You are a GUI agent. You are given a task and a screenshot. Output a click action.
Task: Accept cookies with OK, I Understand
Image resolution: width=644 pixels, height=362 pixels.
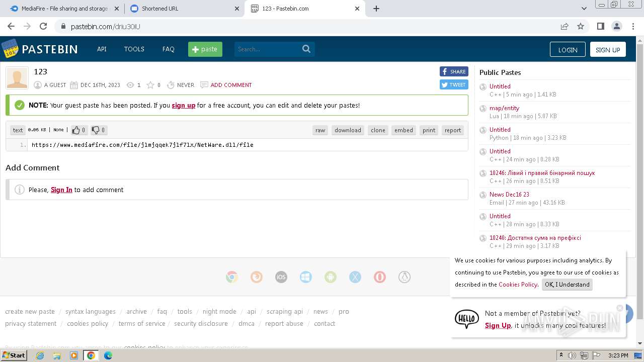click(567, 285)
